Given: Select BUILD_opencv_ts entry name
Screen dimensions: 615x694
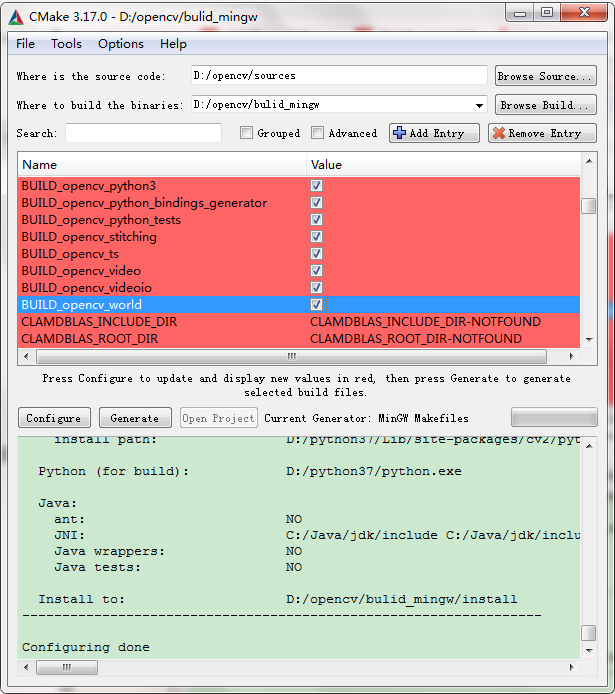Looking at the screenshot, I should click(70, 254).
